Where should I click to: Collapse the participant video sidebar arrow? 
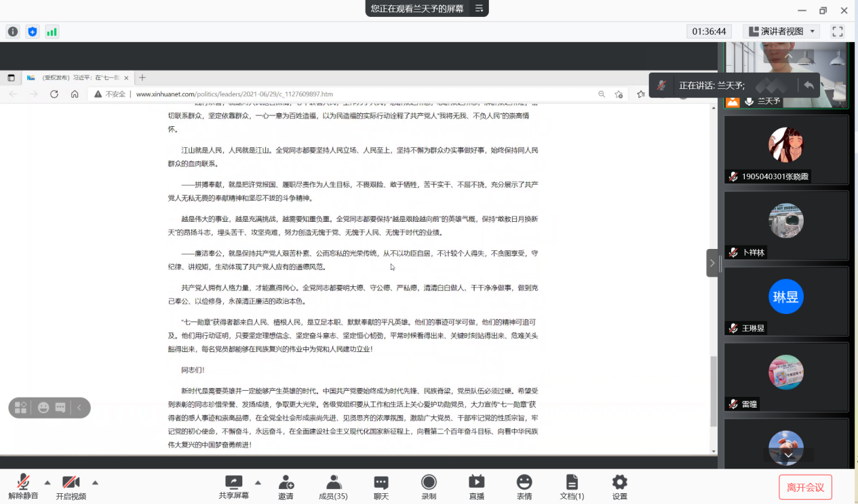pos(711,263)
